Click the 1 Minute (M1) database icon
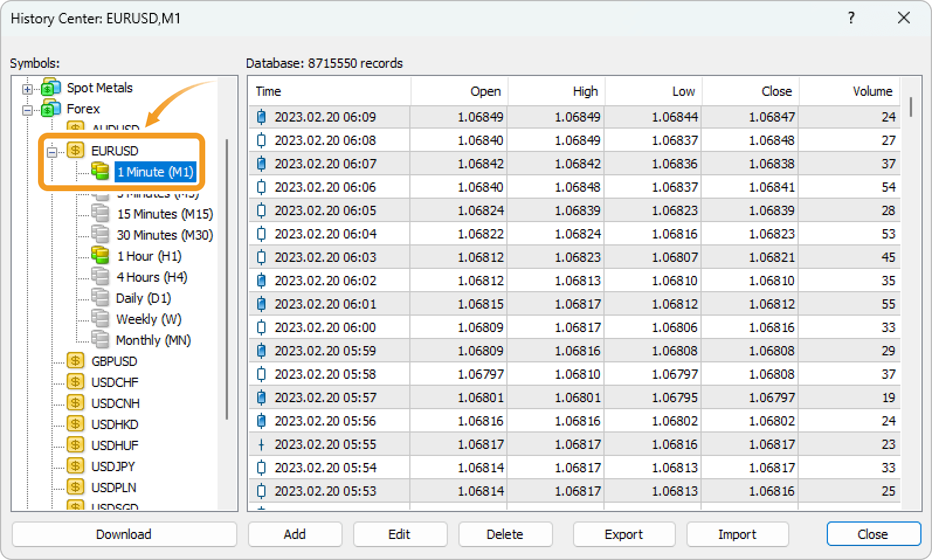The height and width of the screenshot is (560, 932). click(100, 171)
